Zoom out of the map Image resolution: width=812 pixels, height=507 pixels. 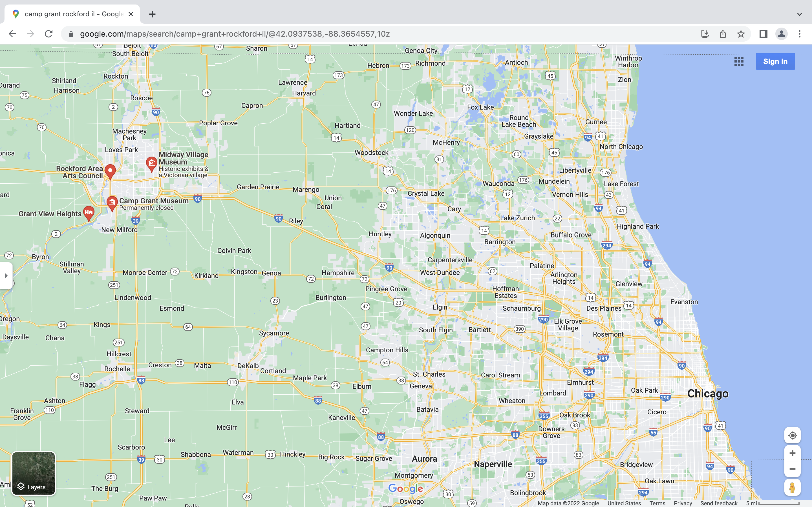(792, 469)
